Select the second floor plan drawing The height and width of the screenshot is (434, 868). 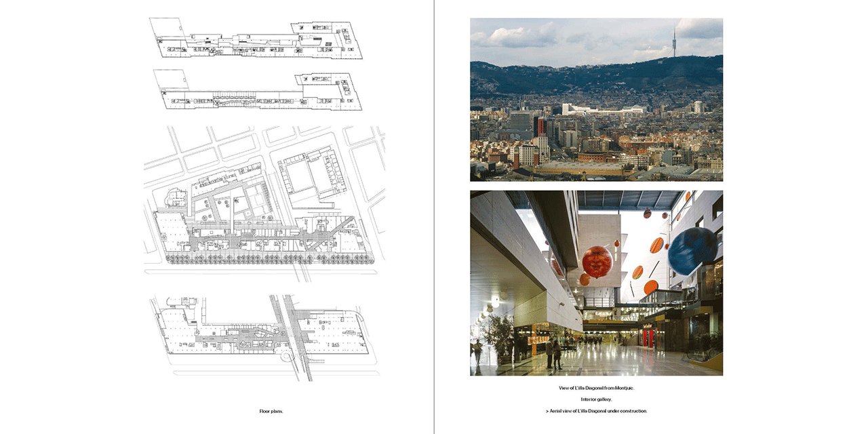258,90
